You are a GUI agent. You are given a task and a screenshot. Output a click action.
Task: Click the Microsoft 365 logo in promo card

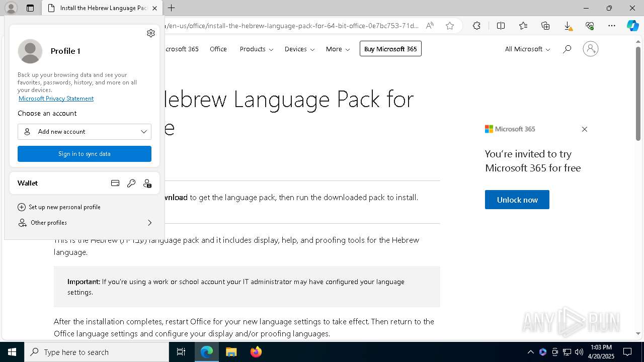pos(510,129)
